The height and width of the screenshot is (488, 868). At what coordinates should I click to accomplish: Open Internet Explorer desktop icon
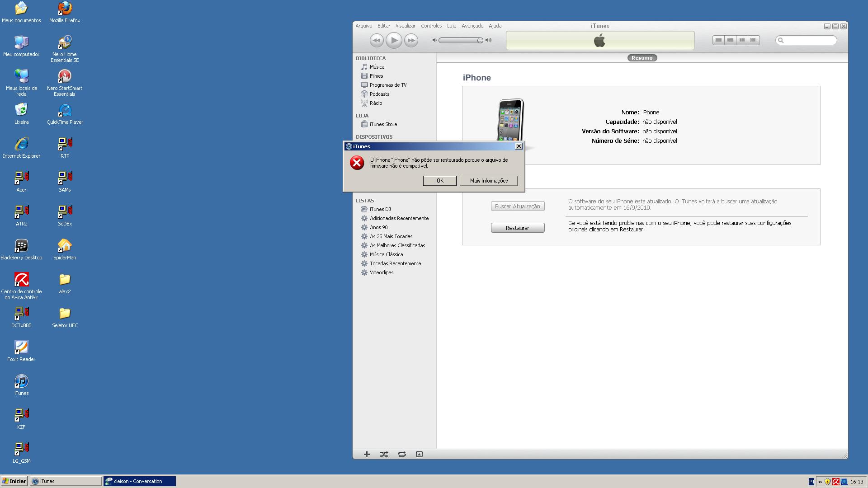[x=21, y=148]
